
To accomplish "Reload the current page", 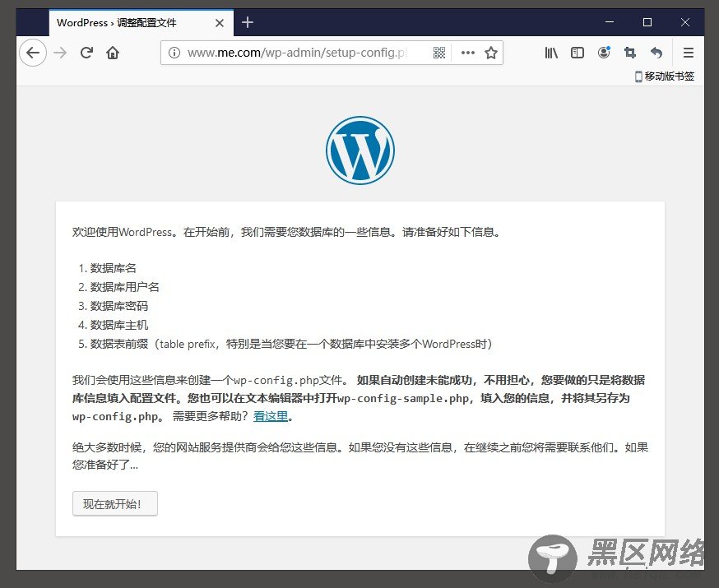I will pos(86,53).
